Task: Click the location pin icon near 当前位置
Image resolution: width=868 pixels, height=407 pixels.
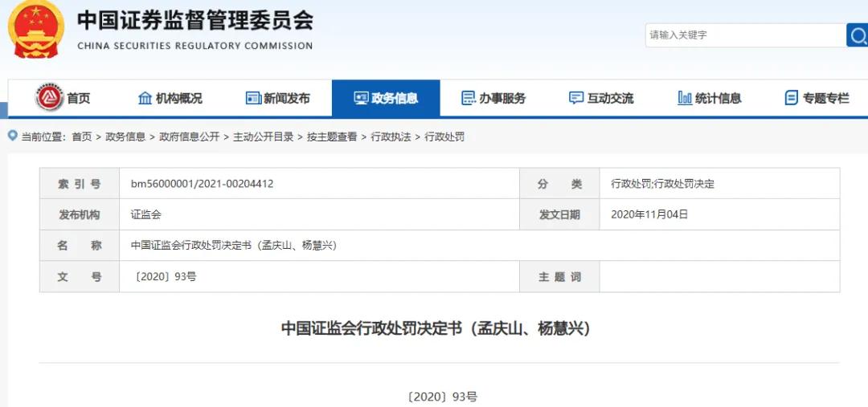Action: pos(12,136)
